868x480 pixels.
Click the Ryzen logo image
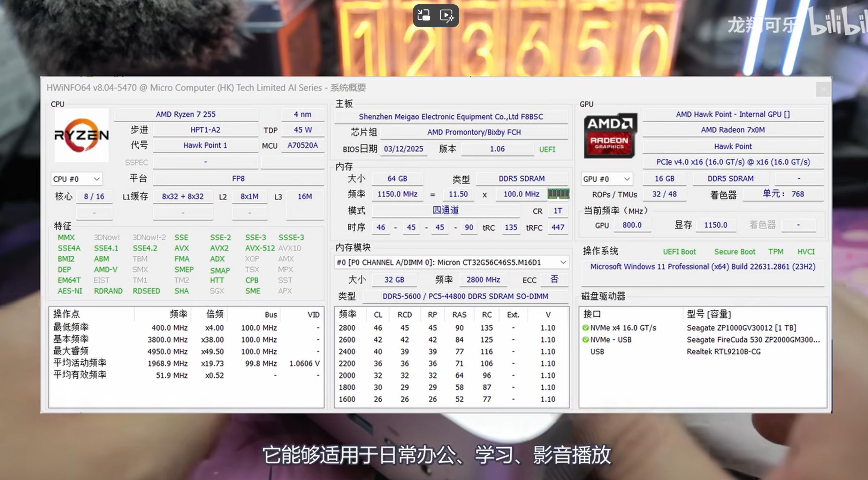pos(82,135)
